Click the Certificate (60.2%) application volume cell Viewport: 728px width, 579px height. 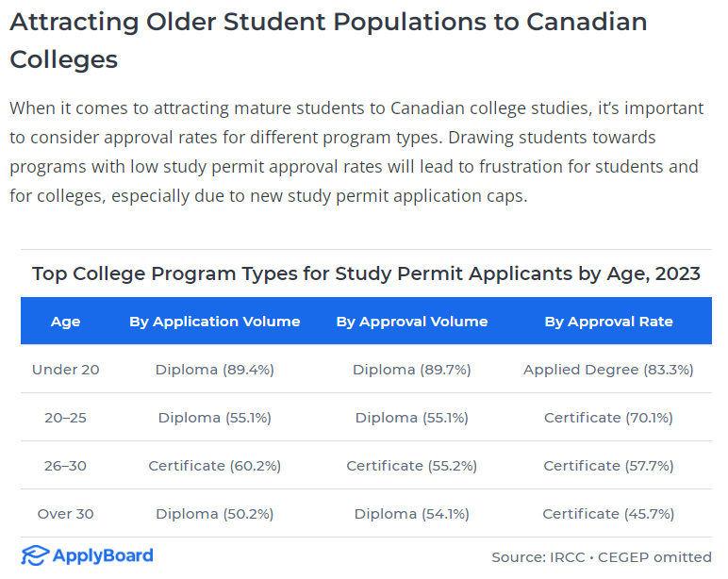(x=215, y=466)
